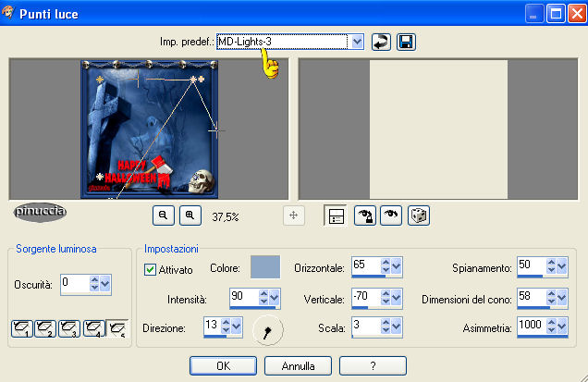The height and width of the screenshot is (382, 588).
Task: Click the Oscurità value field
Action: pyautogui.click(x=76, y=284)
